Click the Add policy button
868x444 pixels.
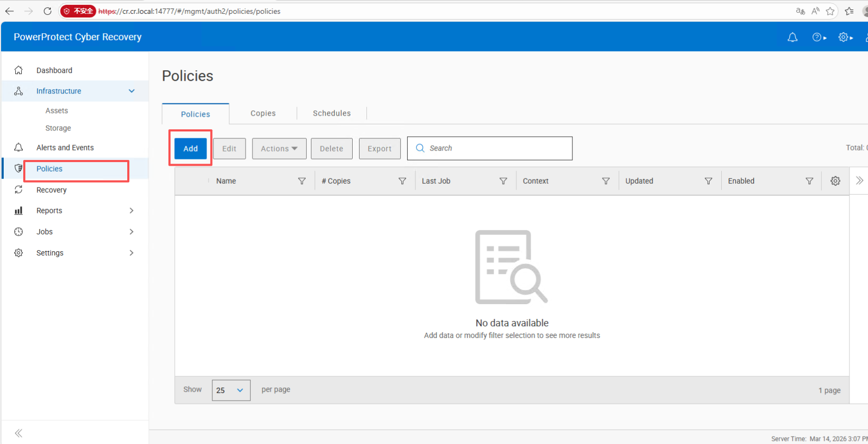(x=191, y=149)
